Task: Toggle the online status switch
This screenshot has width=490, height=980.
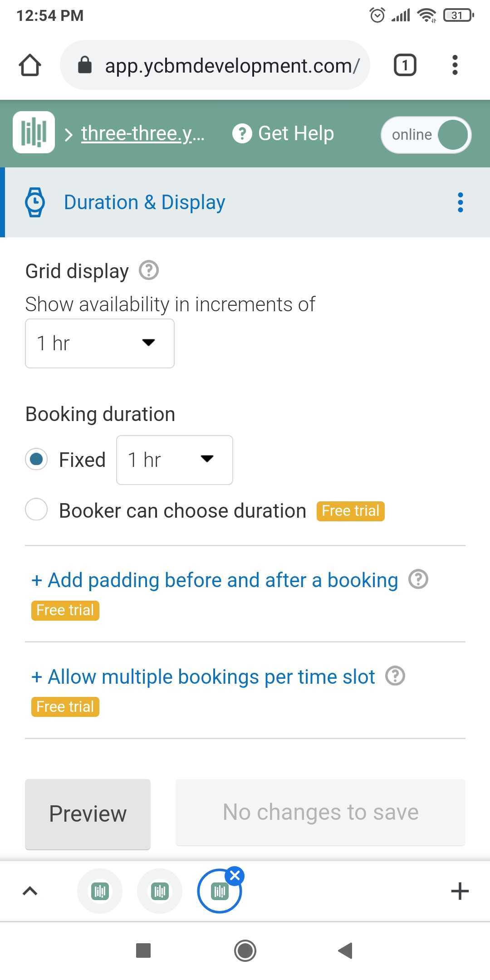Action: coord(426,135)
